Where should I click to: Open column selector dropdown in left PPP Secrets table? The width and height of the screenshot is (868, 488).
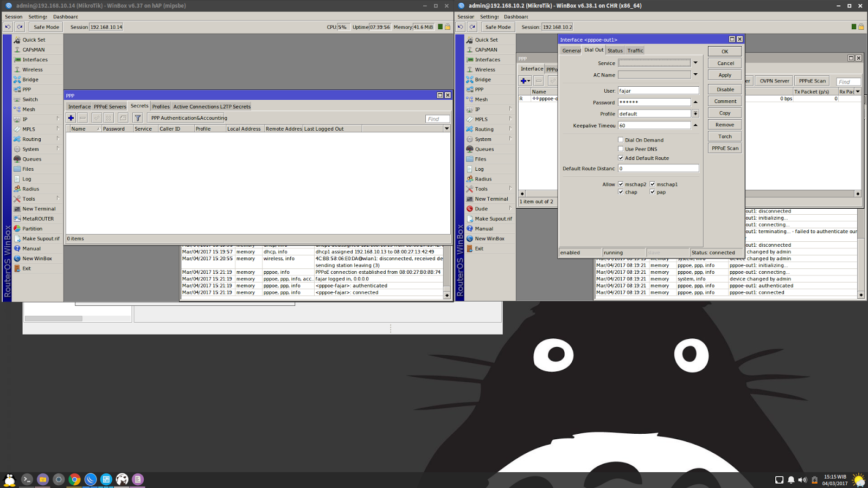[x=446, y=129]
